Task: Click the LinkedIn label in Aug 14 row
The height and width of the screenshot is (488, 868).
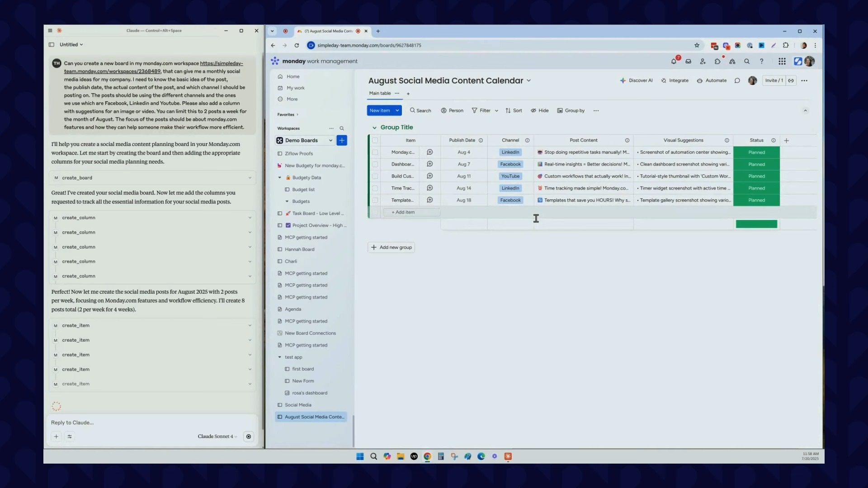Action: tap(510, 188)
